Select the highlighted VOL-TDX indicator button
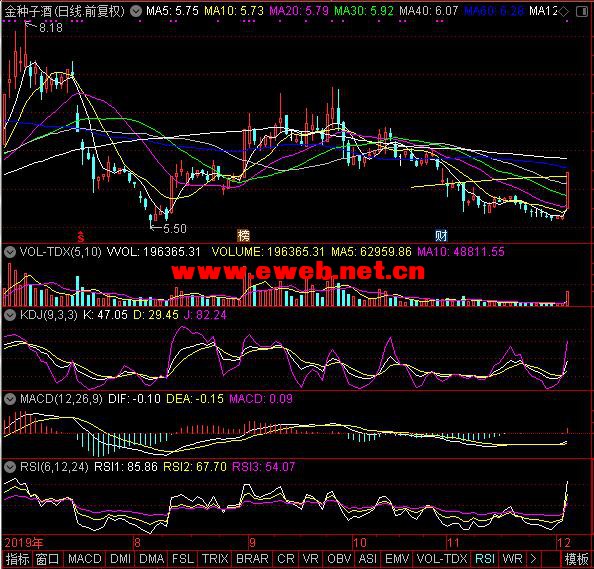The width and height of the screenshot is (594, 569). tap(442, 559)
